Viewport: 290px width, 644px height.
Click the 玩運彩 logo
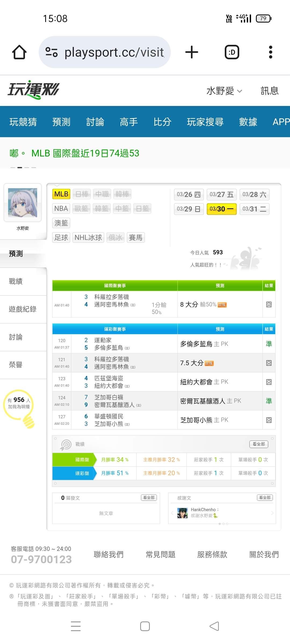[x=33, y=90]
